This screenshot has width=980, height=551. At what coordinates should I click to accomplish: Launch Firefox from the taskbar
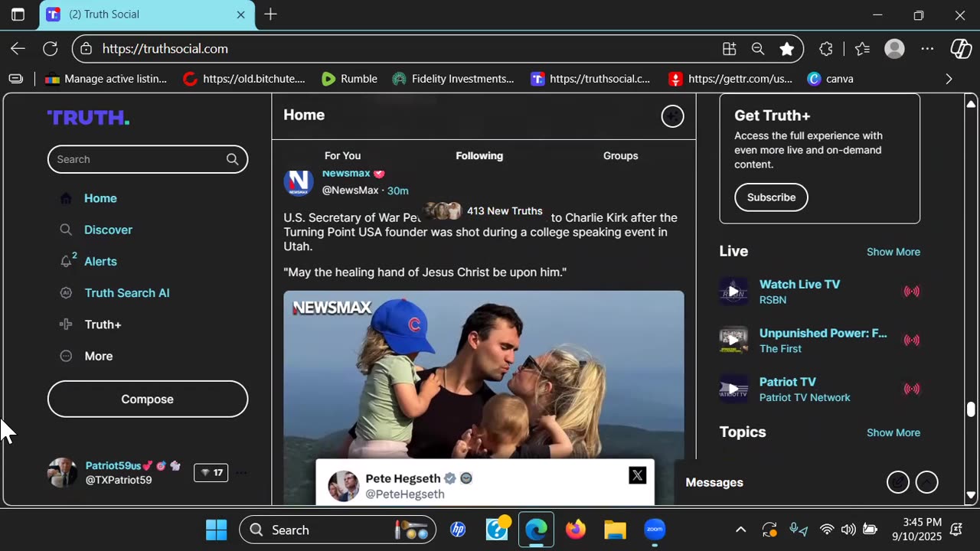(x=576, y=530)
